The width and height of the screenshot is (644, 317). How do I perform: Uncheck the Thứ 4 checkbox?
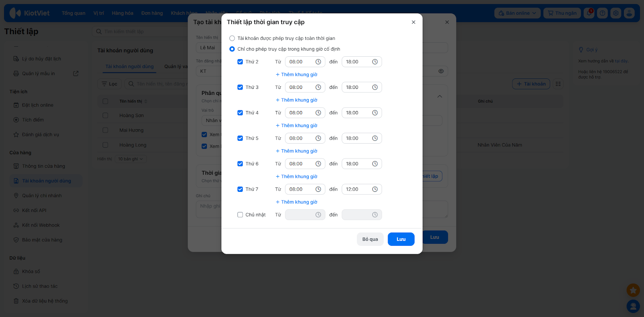[240, 113]
